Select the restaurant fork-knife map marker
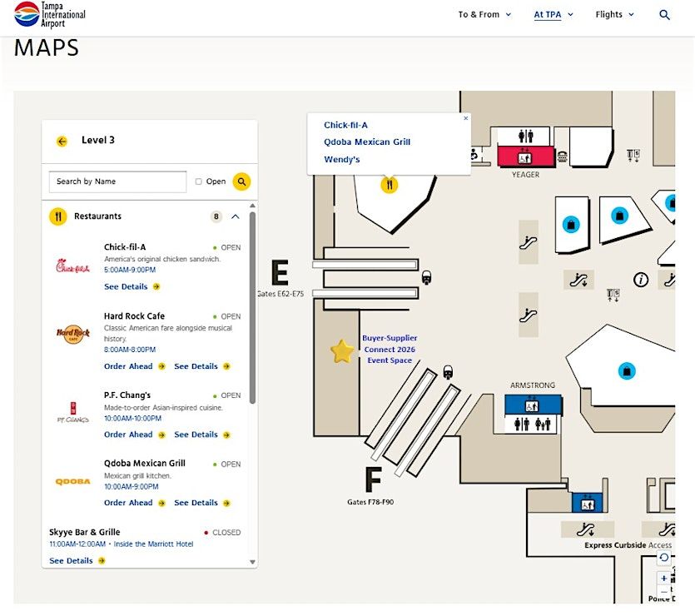Screen dimensions: 695x616 [x=390, y=185]
